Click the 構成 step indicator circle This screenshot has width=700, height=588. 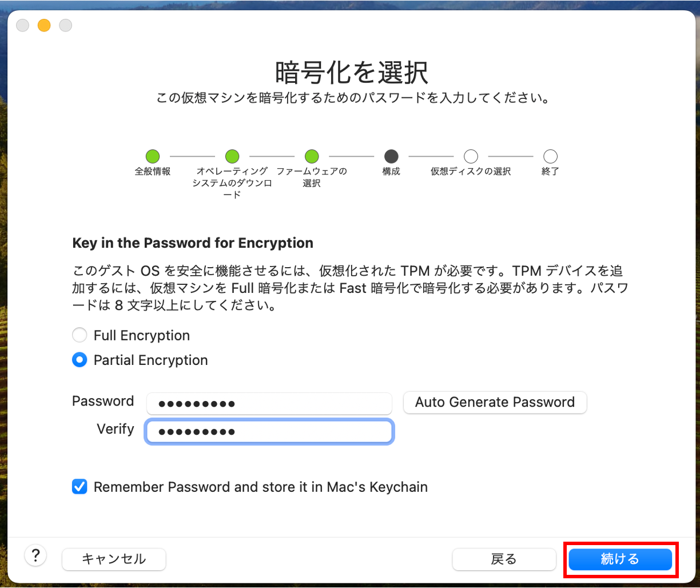(391, 156)
